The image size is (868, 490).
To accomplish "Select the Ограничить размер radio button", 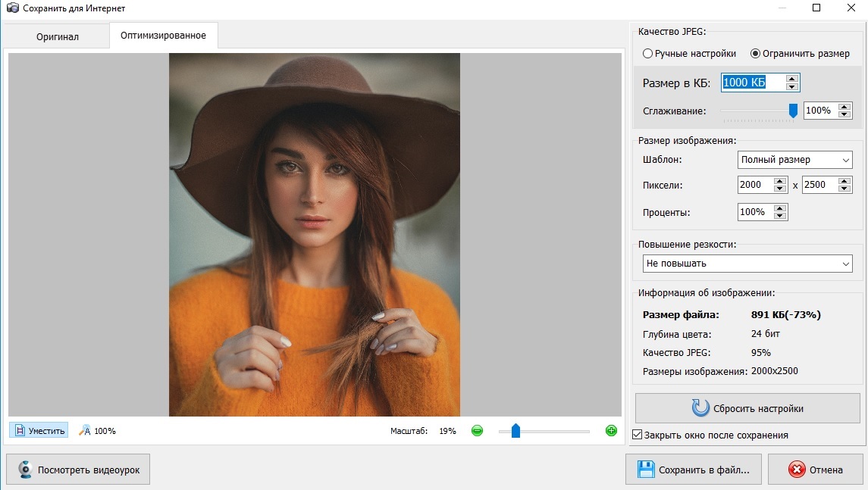I will (755, 54).
